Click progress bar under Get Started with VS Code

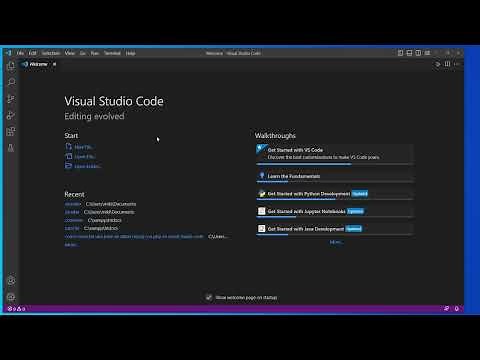(x=335, y=164)
